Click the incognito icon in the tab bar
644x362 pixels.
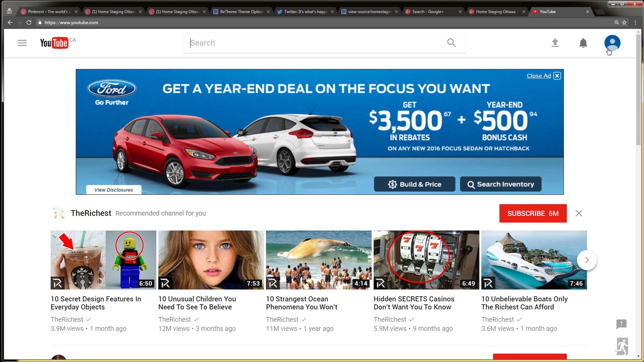click(x=9, y=12)
